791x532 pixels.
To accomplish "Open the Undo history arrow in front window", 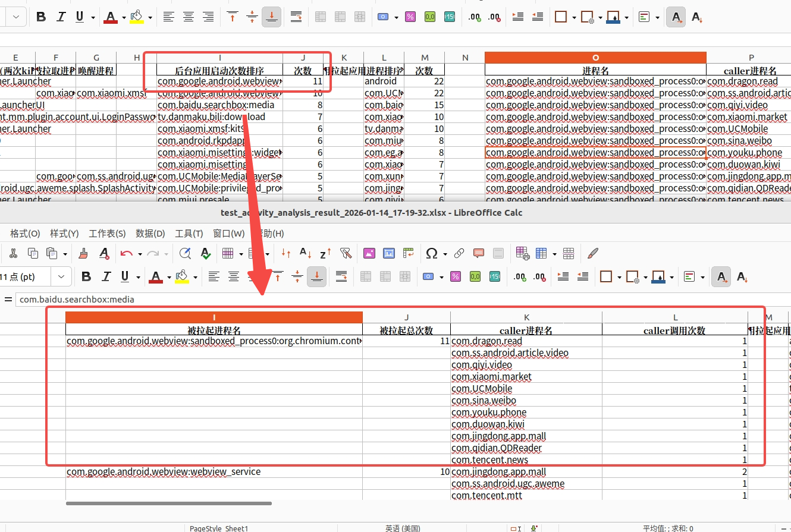I will [140, 254].
